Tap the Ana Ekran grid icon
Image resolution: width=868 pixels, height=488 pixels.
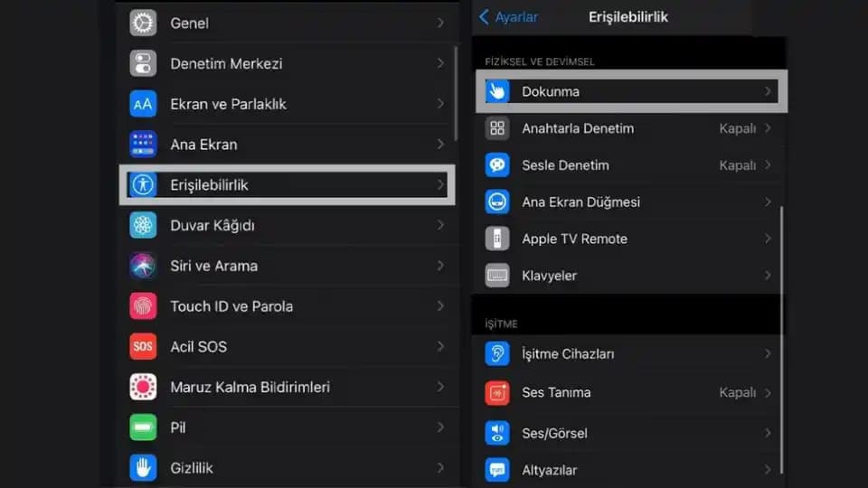point(143,145)
